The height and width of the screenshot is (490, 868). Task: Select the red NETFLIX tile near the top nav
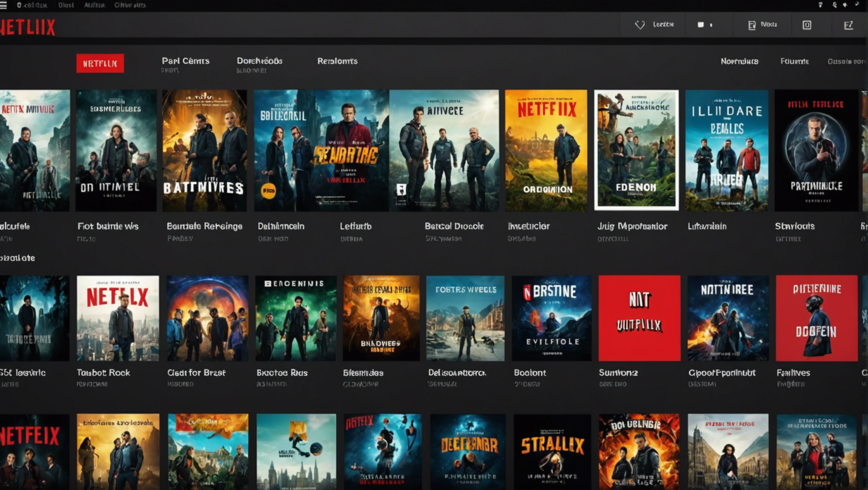coord(100,63)
